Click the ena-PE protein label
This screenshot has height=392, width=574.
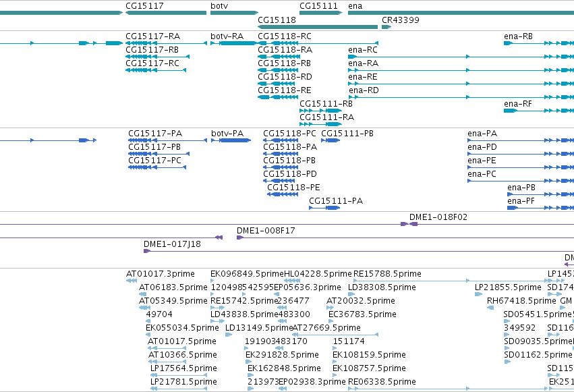coord(482,161)
